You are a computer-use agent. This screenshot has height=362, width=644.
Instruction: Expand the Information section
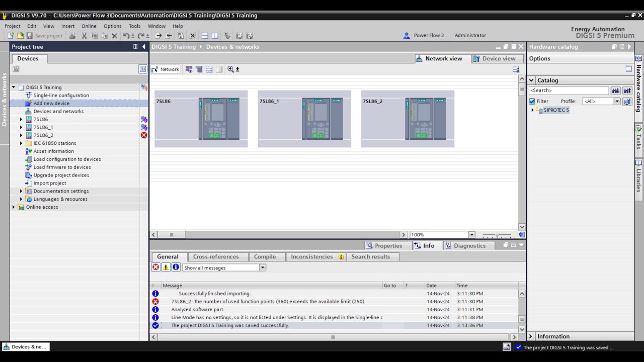pos(530,337)
